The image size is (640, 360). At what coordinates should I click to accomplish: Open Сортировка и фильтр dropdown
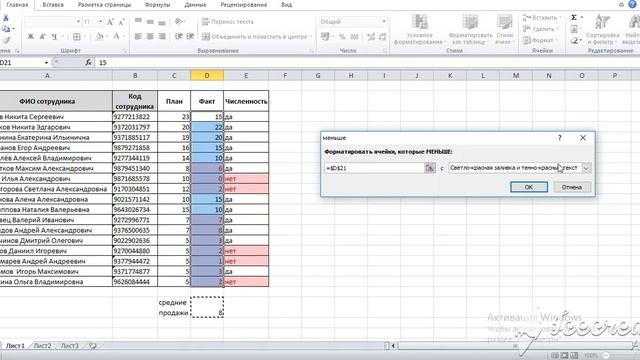coord(602,29)
